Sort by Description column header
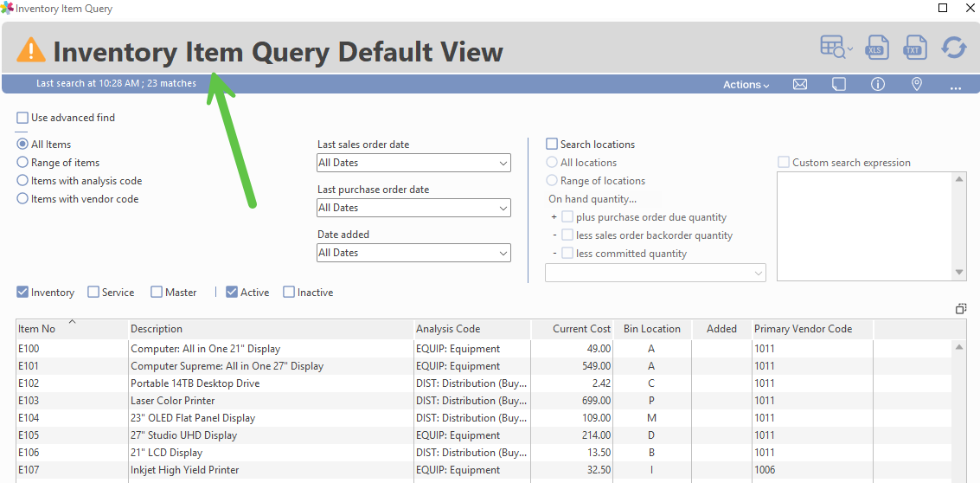 coord(272,329)
